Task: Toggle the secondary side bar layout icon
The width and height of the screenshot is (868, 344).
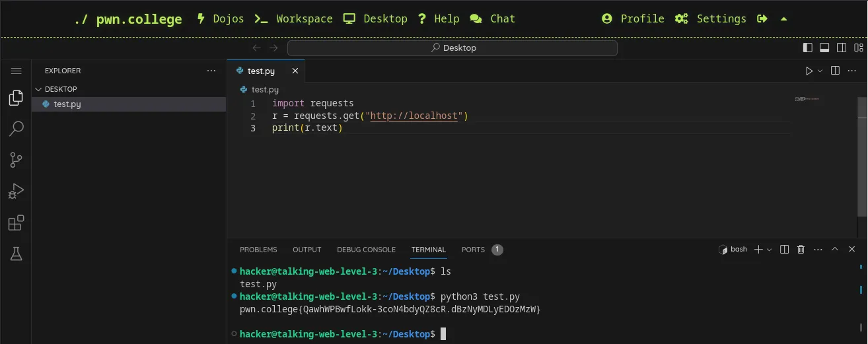Action: (x=842, y=48)
